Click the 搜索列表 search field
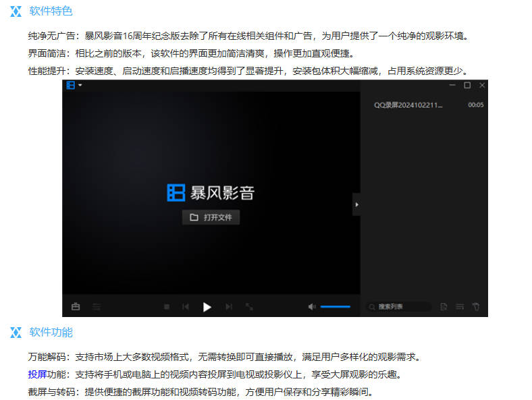This screenshot has width=532, height=400. (x=398, y=307)
